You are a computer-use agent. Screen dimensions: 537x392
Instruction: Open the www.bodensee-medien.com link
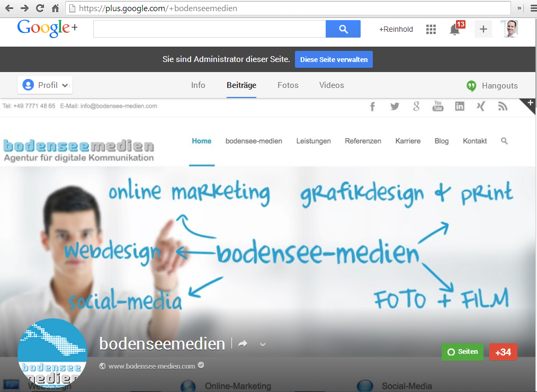(x=151, y=366)
